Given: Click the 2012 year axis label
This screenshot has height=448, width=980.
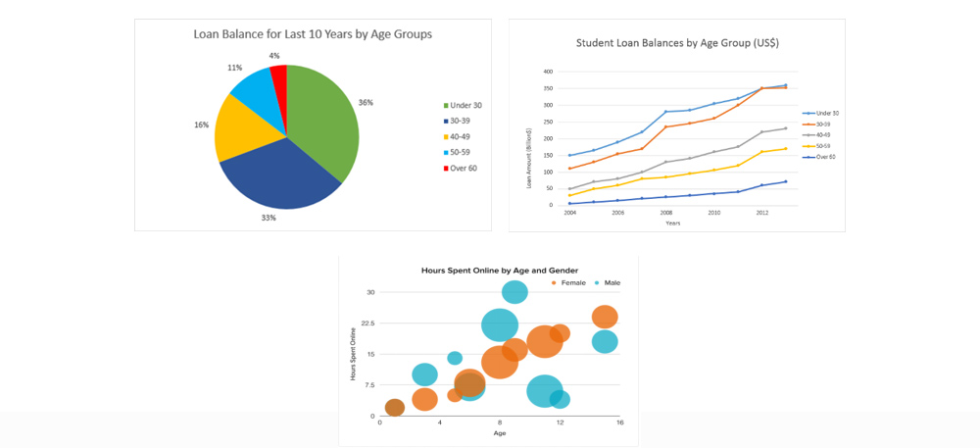Looking at the screenshot, I should click(x=761, y=213).
